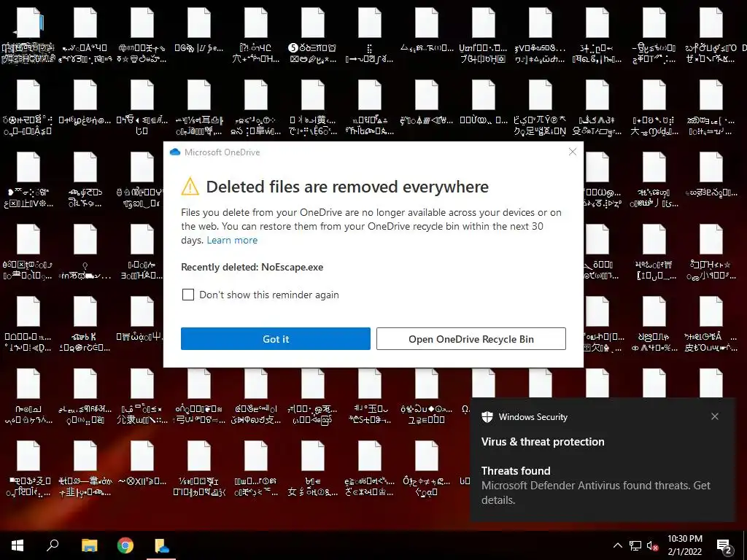Click Microsoft Defender Antivirus found threats message

pyautogui.click(x=595, y=493)
